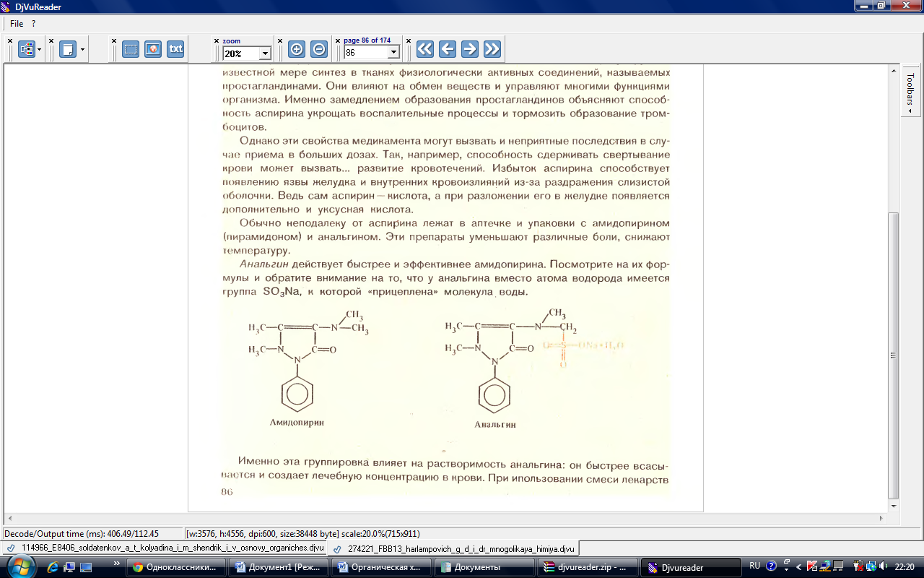
Task: Click the zoom in plus icon
Action: coord(296,49)
